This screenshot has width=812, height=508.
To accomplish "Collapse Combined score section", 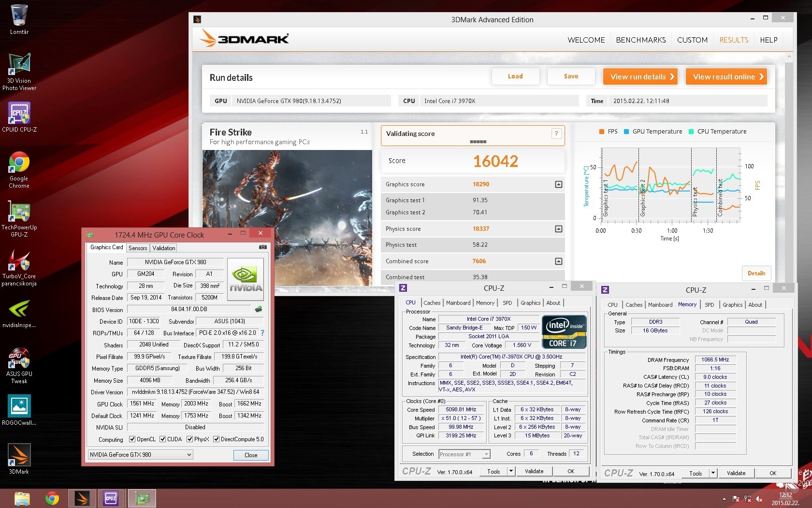I will (x=558, y=261).
